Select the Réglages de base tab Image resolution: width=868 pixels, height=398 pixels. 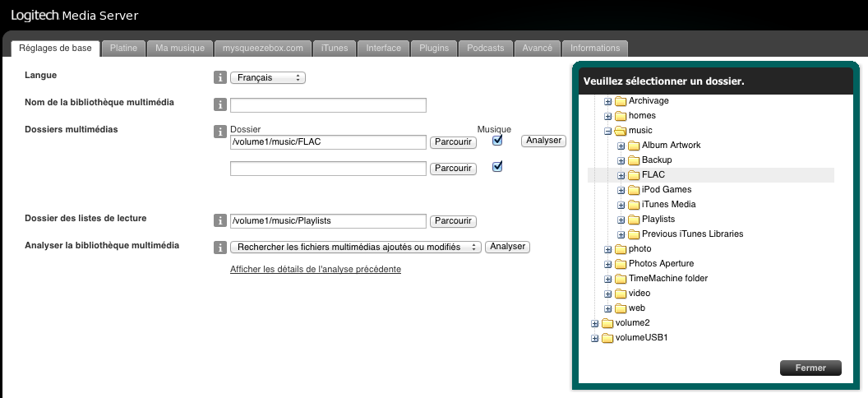pyautogui.click(x=55, y=49)
